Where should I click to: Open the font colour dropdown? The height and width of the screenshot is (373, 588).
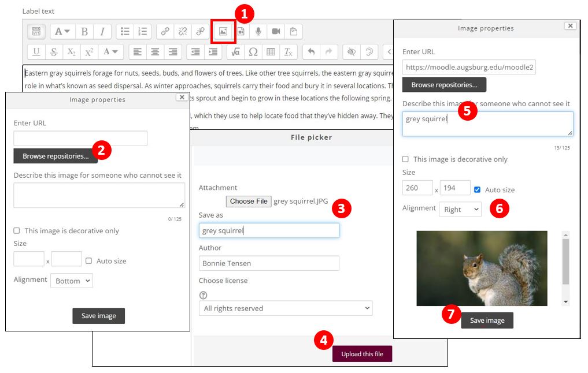110,52
